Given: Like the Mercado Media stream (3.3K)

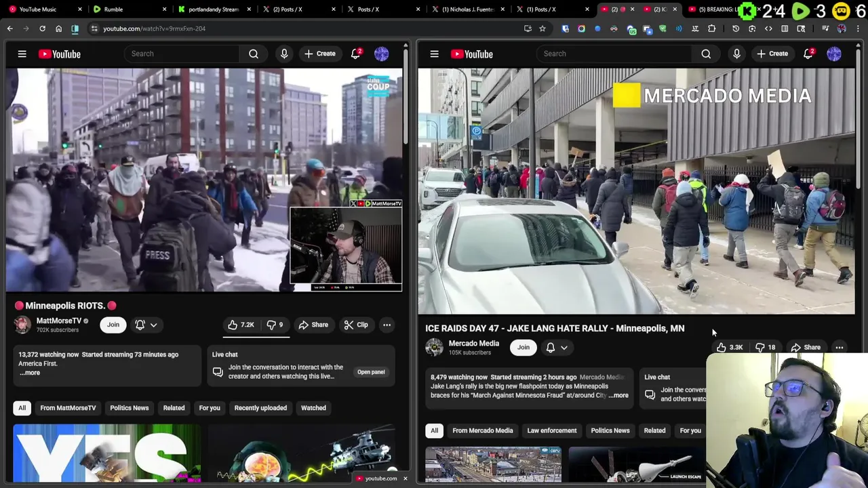Looking at the screenshot, I should coord(730,347).
